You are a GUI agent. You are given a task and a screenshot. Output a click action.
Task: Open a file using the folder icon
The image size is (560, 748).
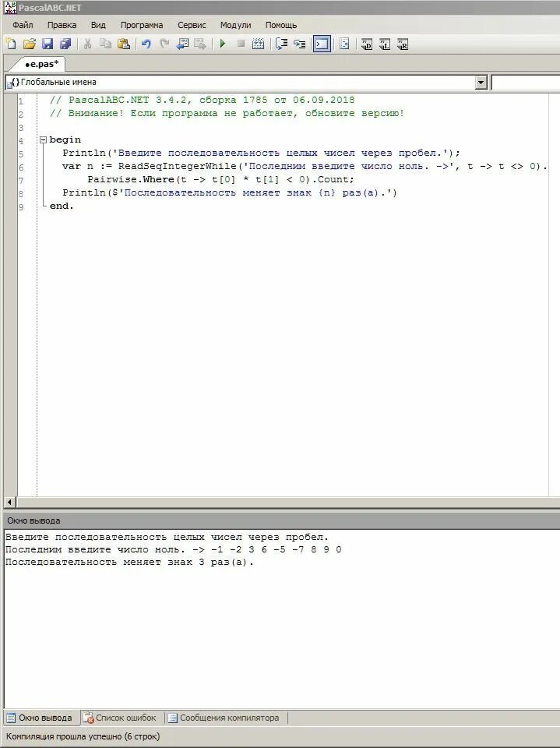pos(29,44)
